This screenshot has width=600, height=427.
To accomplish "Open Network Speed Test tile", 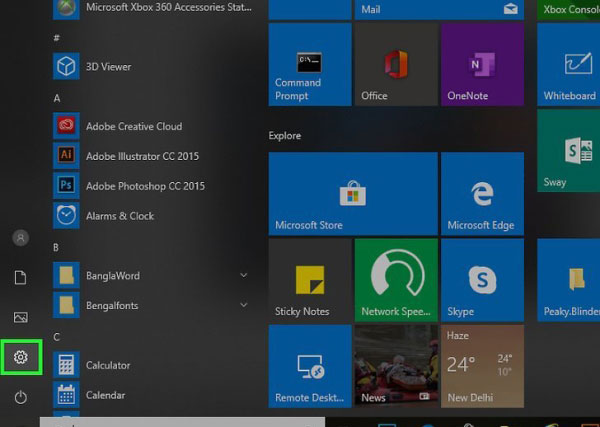I will click(x=396, y=280).
